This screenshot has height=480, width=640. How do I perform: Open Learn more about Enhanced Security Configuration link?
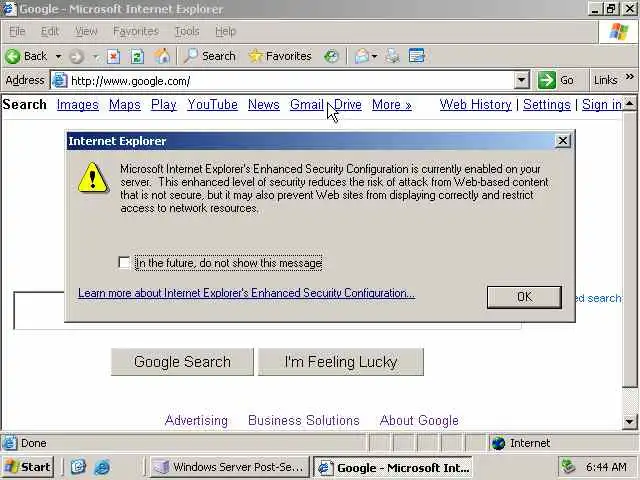tap(247, 293)
